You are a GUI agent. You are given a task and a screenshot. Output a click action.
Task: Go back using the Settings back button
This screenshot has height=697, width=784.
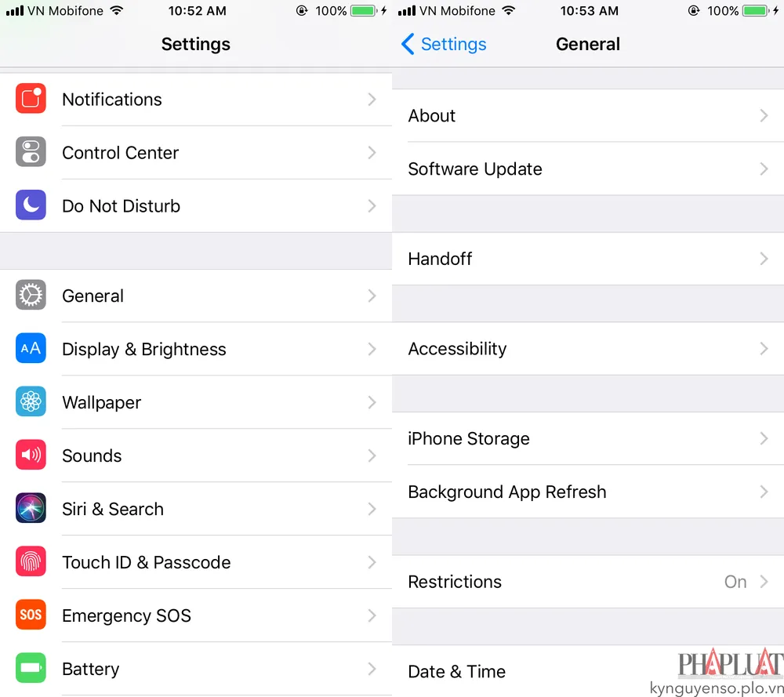click(444, 44)
